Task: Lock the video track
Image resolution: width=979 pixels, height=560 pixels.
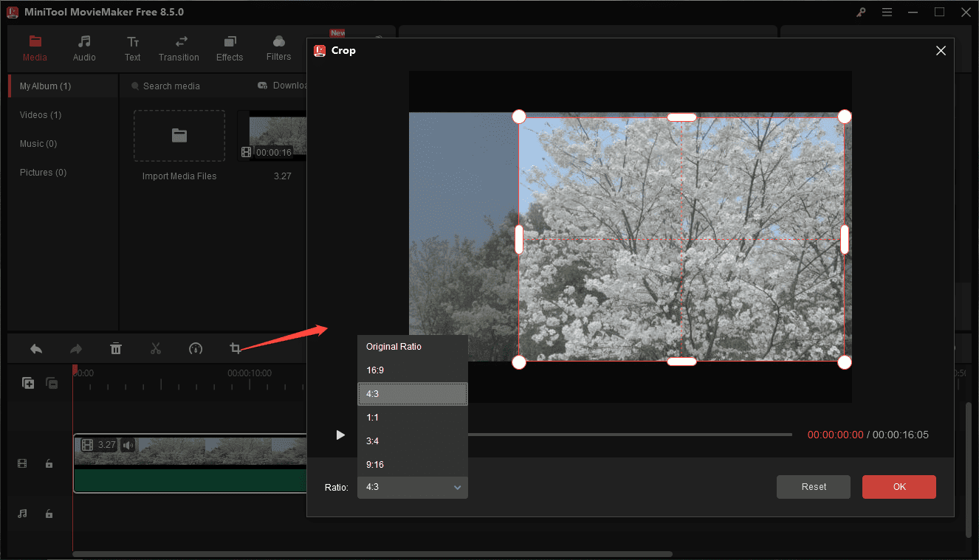Action: 49,463
